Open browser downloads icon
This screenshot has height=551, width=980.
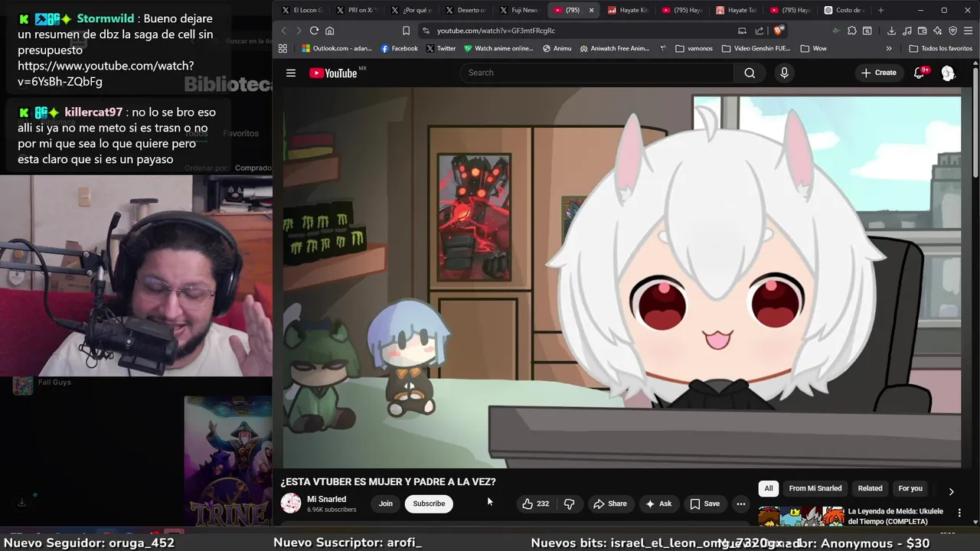[891, 31]
